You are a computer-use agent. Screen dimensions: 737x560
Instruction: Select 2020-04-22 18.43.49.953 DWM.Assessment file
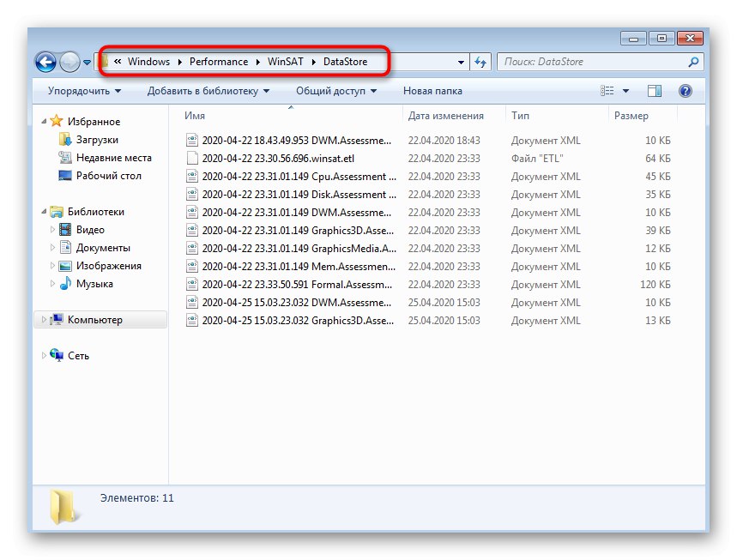pos(297,140)
